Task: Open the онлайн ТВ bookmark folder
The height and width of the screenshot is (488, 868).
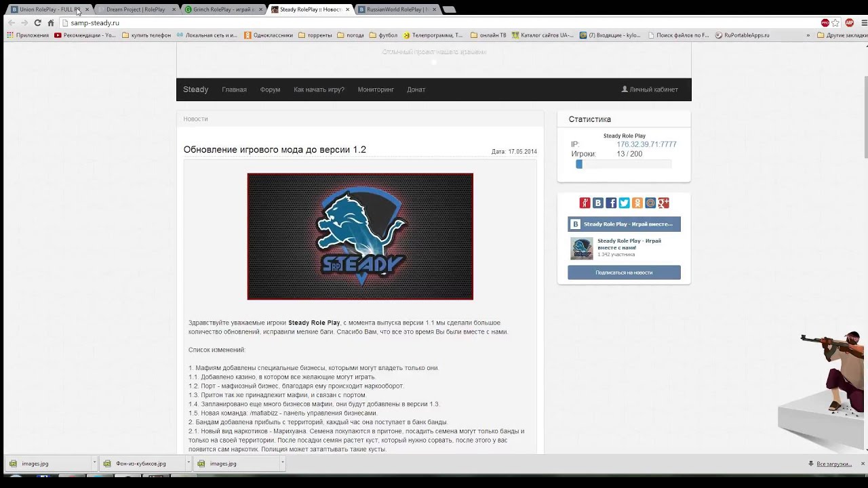Action: [x=488, y=35]
